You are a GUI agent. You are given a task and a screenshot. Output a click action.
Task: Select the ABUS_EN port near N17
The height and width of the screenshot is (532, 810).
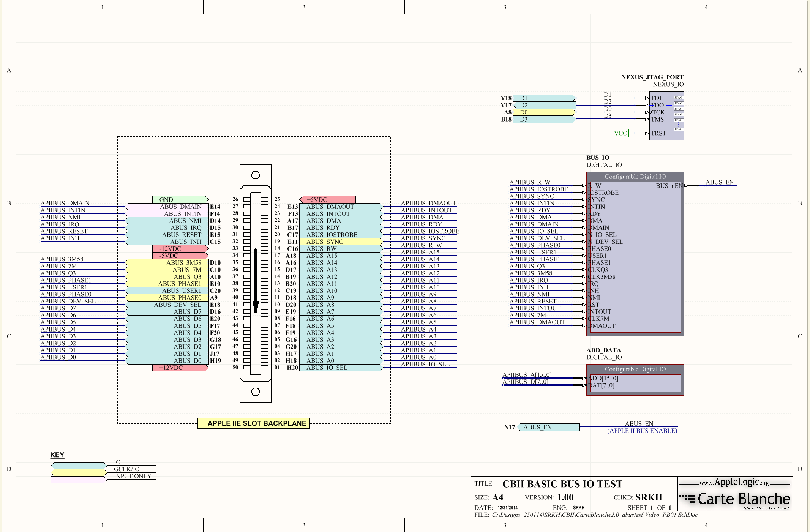click(x=548, y=427)
